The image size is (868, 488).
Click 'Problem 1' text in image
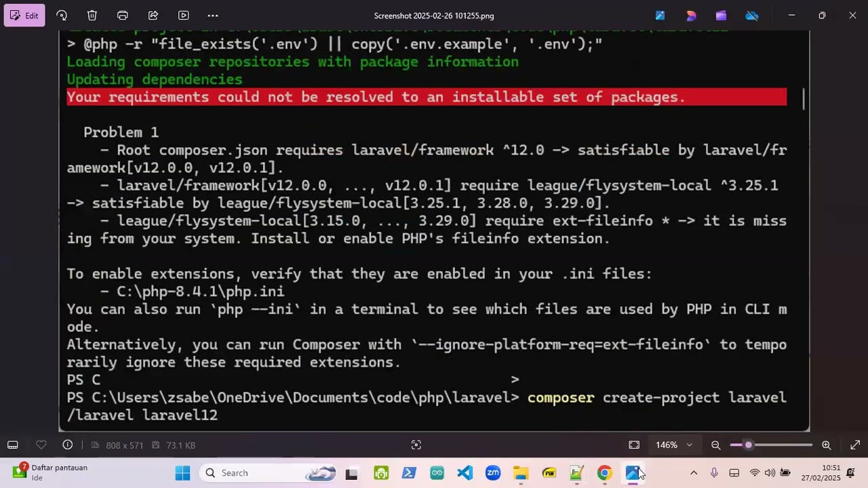click(x=121, y=132)
